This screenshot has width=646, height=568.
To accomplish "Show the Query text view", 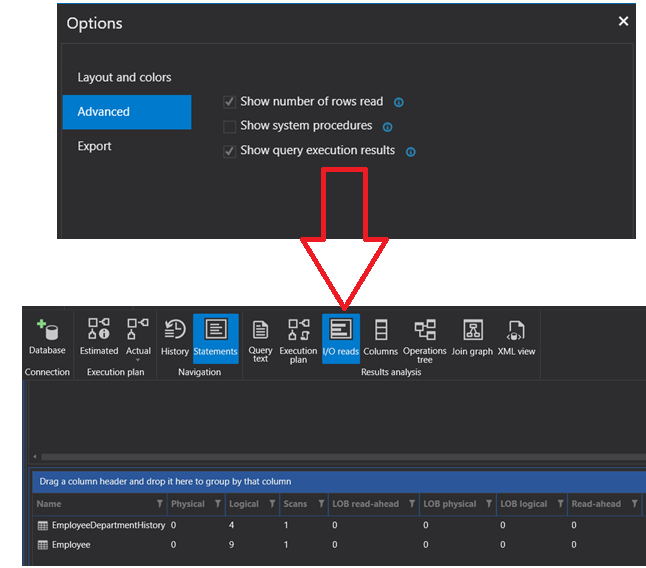I will pos(260,339).
